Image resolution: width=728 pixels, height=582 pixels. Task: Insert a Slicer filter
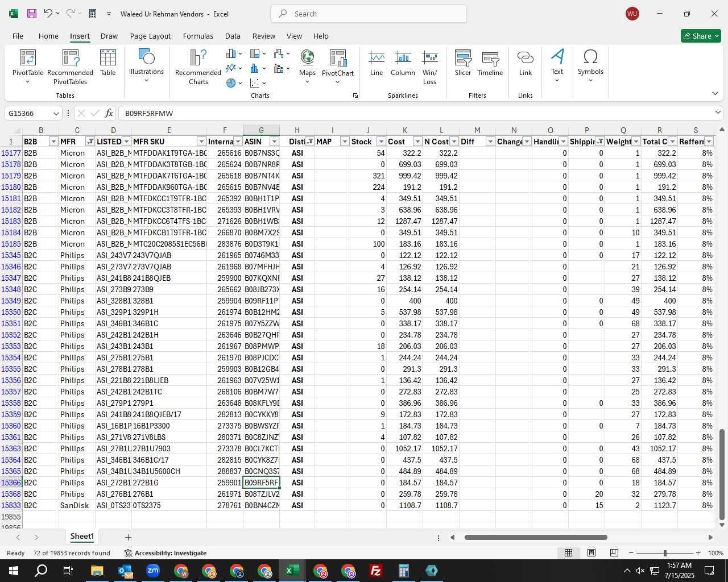point(463,63)
